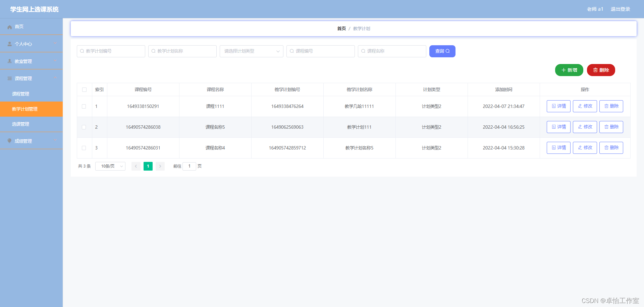The height and width of the screenshot is (307, 644).
Task: Open the 10条/页 page size dropdown
Action: click(110, 166)
